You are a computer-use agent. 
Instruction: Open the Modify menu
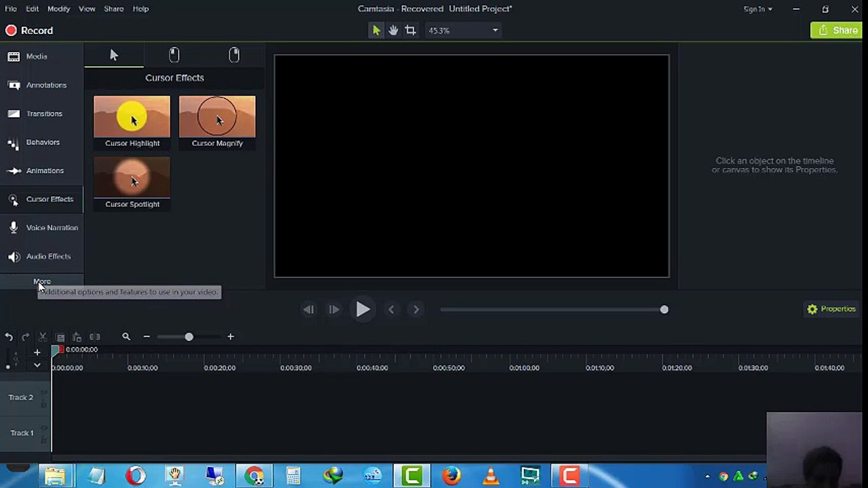click(59, 9)
